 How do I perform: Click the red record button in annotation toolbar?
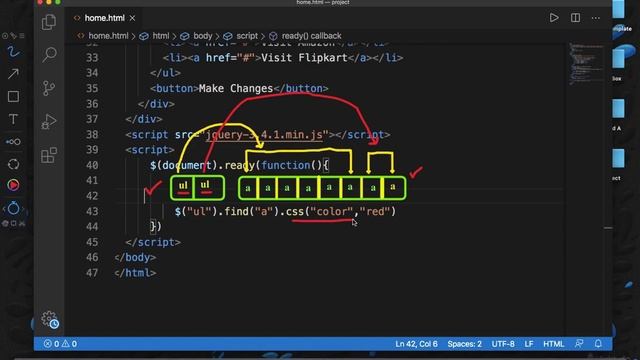pyautogui.click(x=13, y=185)
